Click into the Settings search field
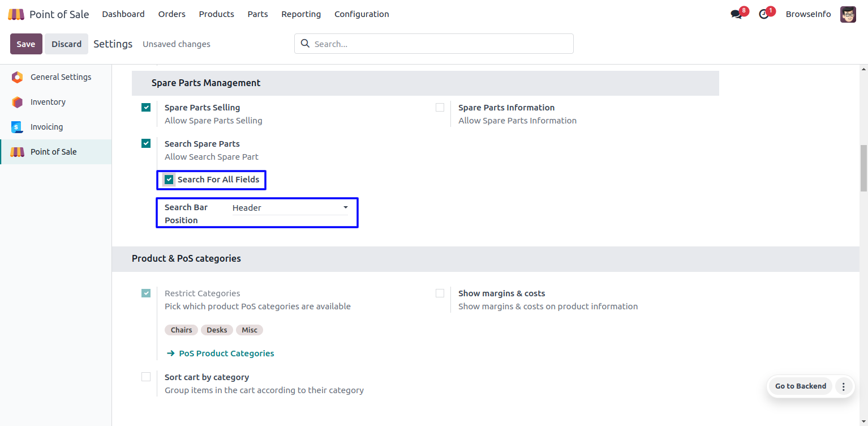Image resolution: width=868 pixels, height=426 pixels. (x=441, y=44)
